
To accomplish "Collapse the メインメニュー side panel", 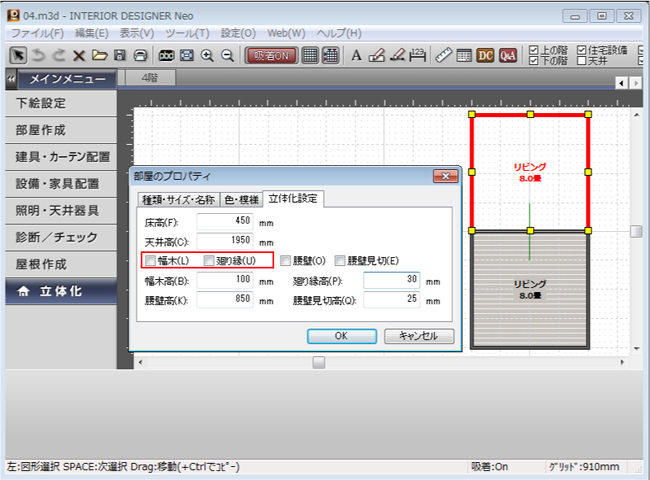I will 10,79.
